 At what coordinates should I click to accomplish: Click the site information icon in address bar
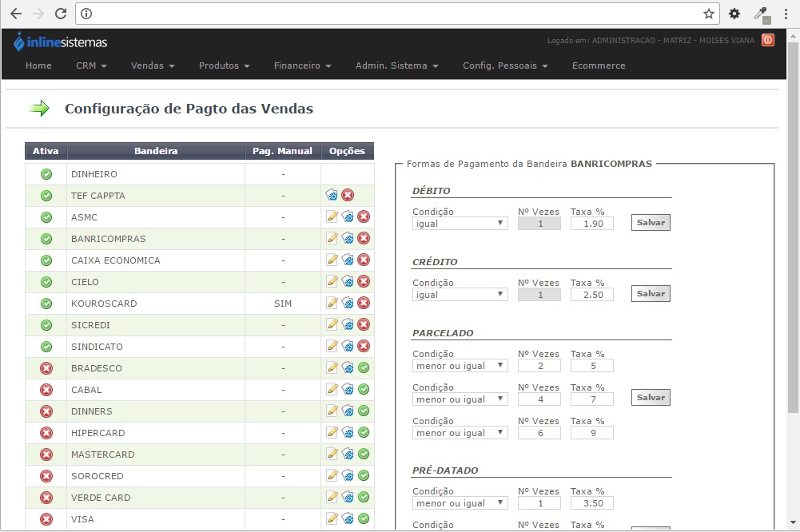(x=86, y=14)
